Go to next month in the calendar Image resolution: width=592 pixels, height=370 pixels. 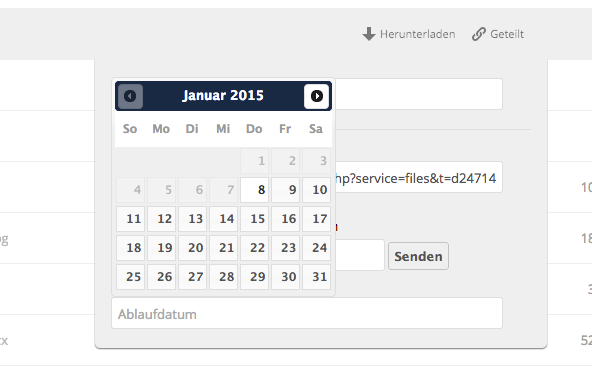click(316, 96)
